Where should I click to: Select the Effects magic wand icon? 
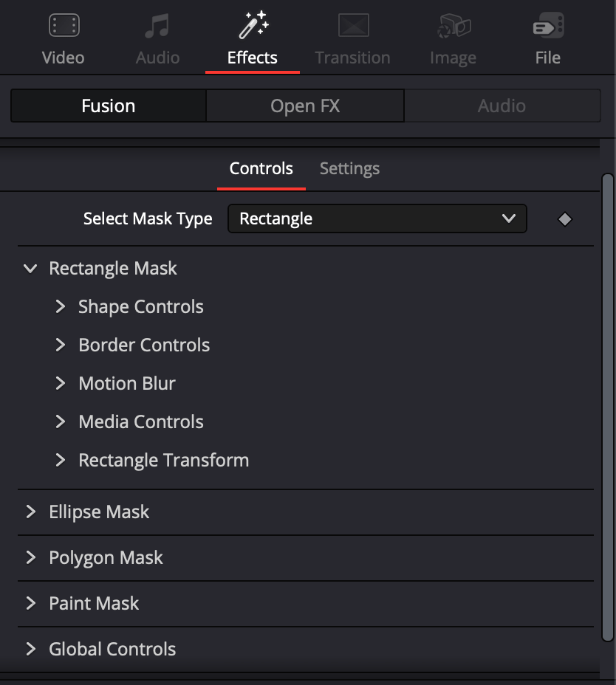tap(253, 25)
